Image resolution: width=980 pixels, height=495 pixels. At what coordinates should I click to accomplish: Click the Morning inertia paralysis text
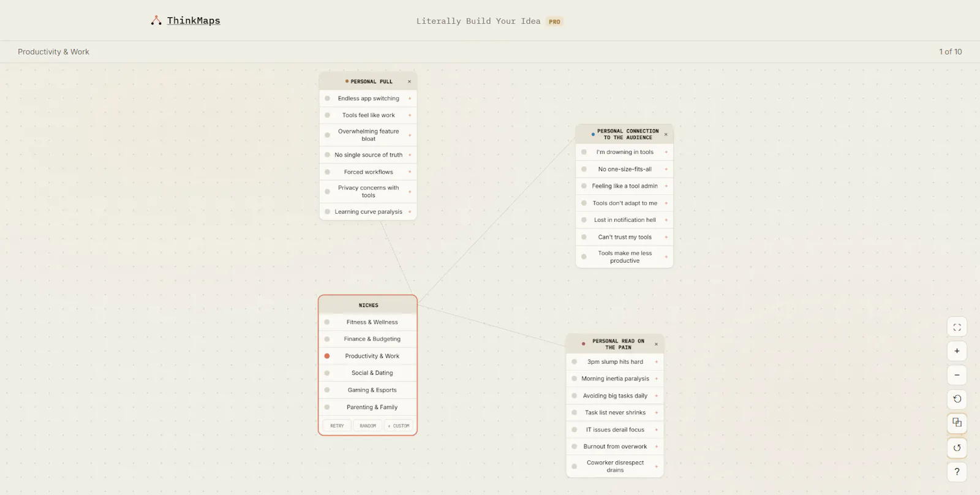(x=615, y=379)
